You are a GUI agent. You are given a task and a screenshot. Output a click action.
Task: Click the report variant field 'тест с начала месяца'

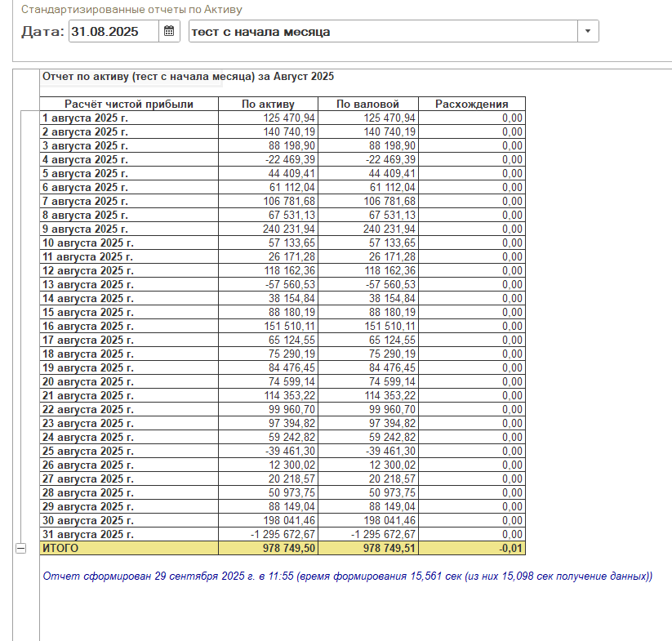(x=383, y=31)
